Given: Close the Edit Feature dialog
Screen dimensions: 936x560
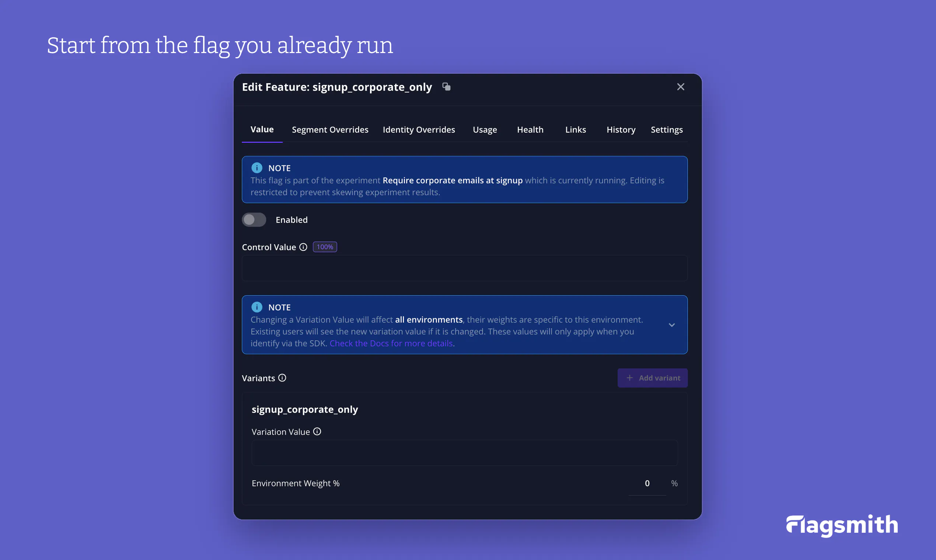Looking at the screenshot, I should 681,87.
